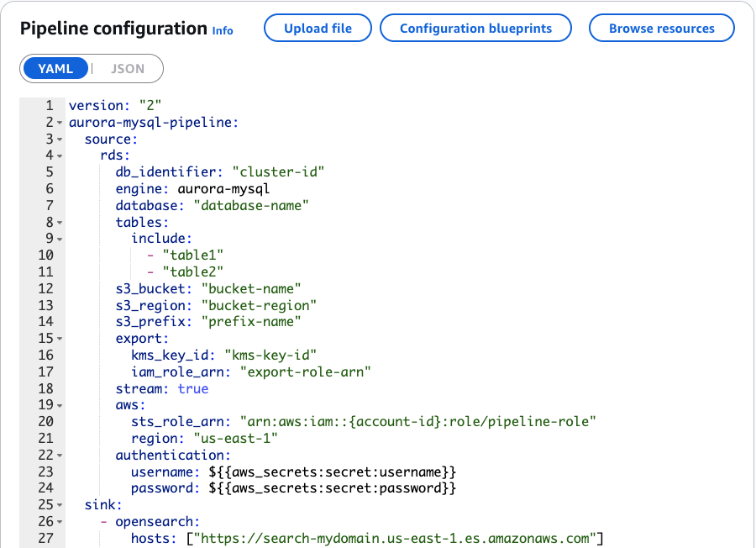This screenshot has width=756, height=548.
Task: Collapse the aws block on line 19
Action: (x=60, y=406)
